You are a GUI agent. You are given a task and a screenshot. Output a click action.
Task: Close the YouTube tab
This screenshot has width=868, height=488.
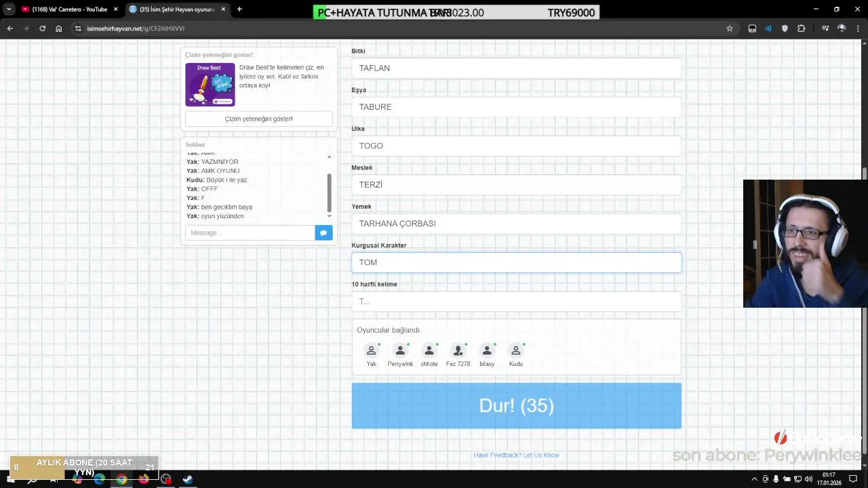point(115,9)
